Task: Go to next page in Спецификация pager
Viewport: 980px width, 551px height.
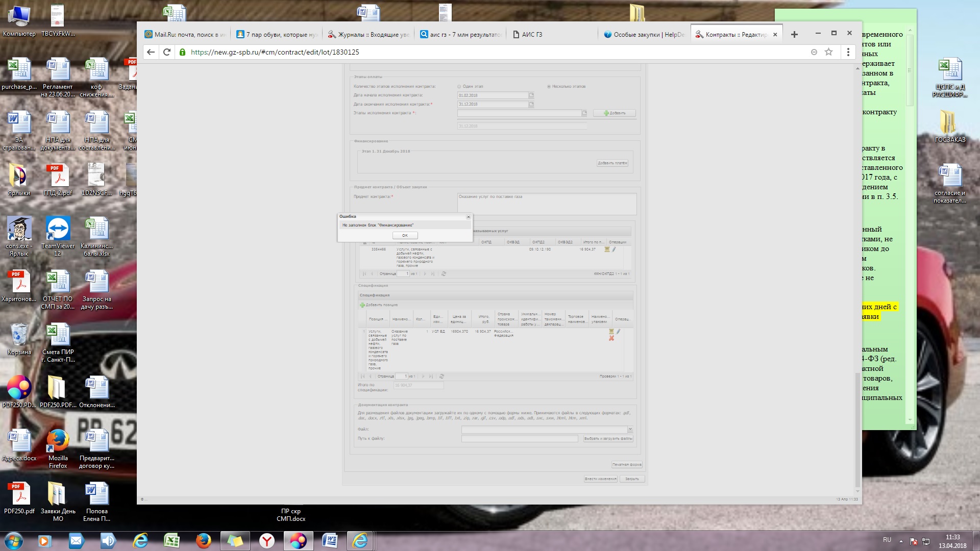Action: (423, 377)
